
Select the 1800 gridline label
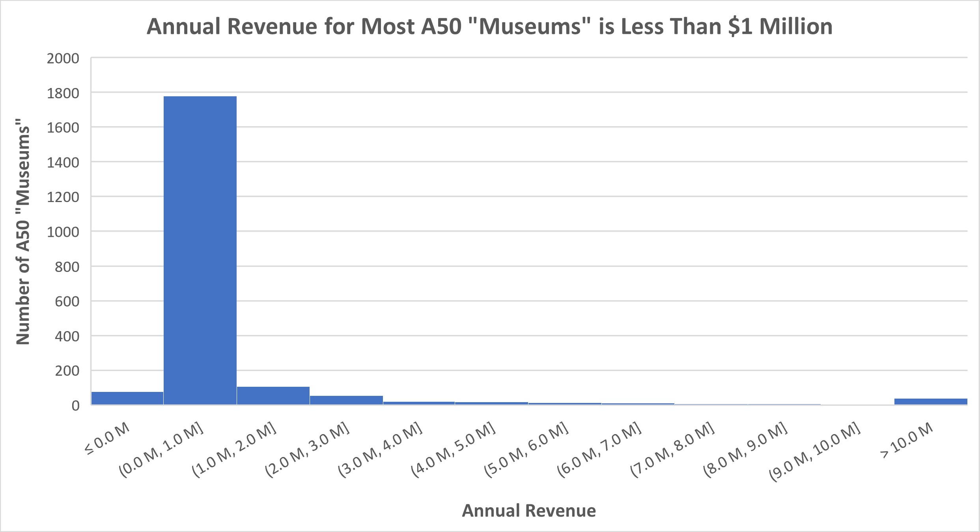pos(63,94)
